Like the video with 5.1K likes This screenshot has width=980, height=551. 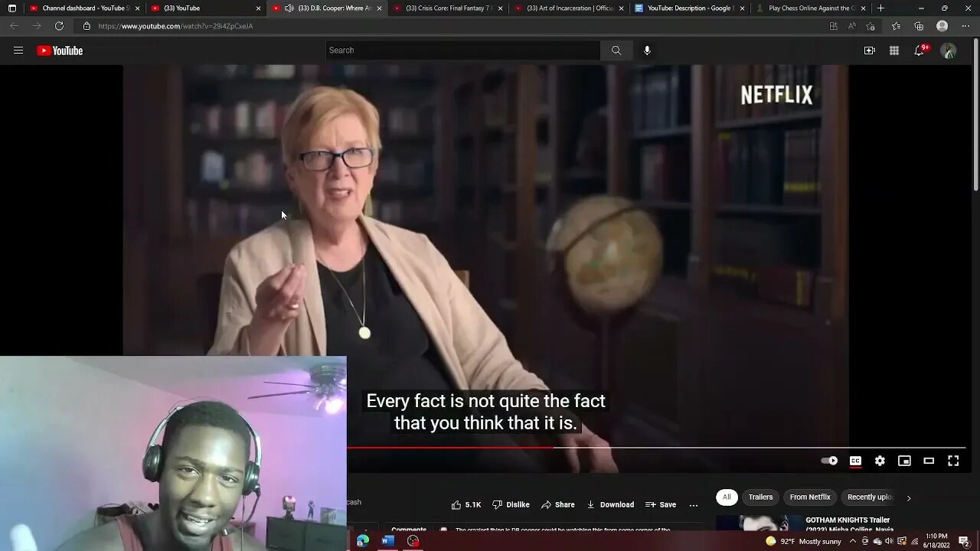[x=466, y=504]
